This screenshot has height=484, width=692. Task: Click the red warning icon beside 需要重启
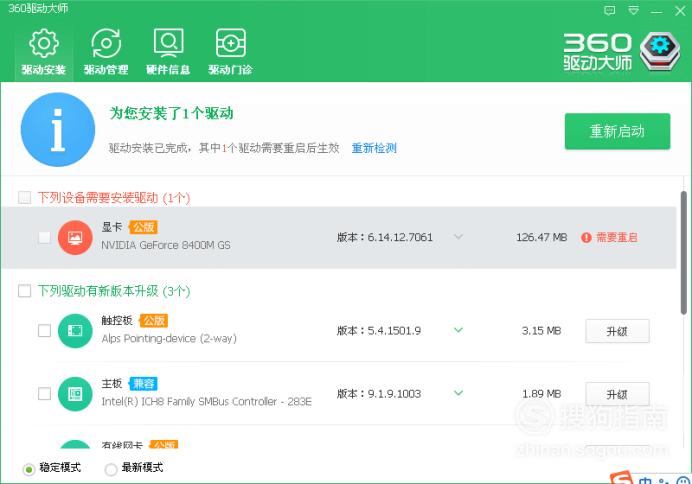point(586,238)
